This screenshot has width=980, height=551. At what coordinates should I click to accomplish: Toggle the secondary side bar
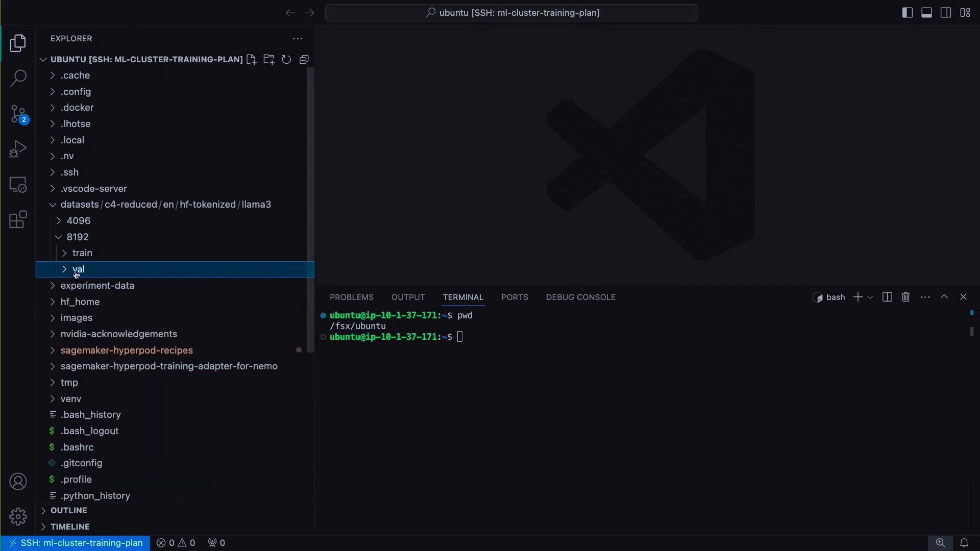946,13
